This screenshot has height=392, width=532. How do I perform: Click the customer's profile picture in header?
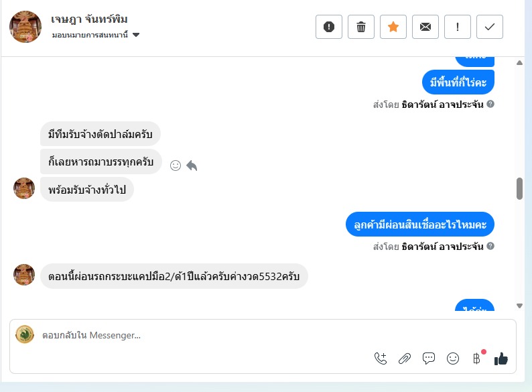(25, 27)
